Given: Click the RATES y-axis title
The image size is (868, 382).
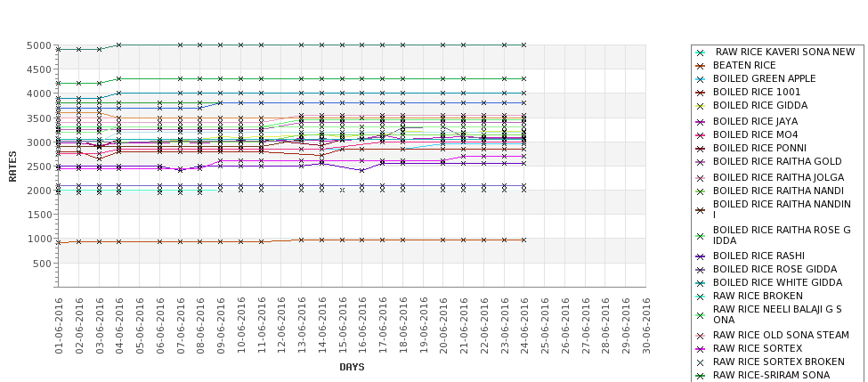Looking at the screenshot, I should point(12,167).
